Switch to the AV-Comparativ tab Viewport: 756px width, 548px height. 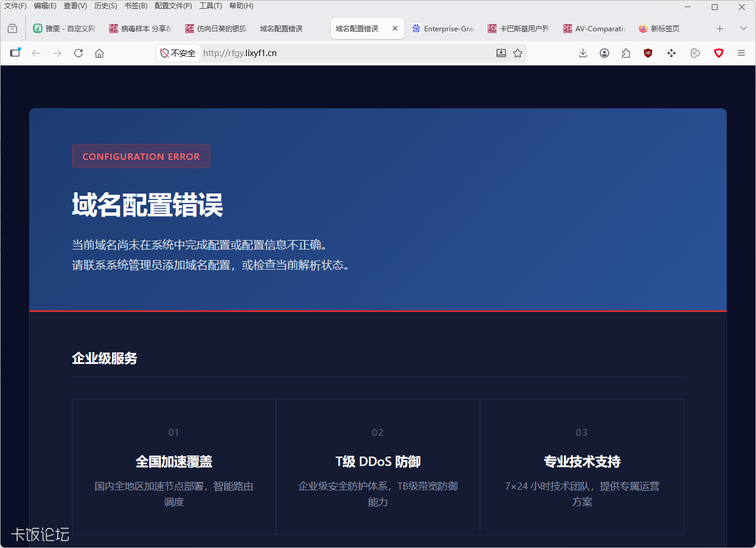click(594, 28)
